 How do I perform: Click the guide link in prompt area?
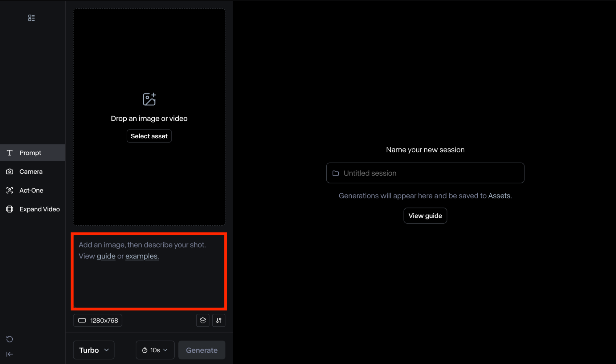click(x=106, y=256)
